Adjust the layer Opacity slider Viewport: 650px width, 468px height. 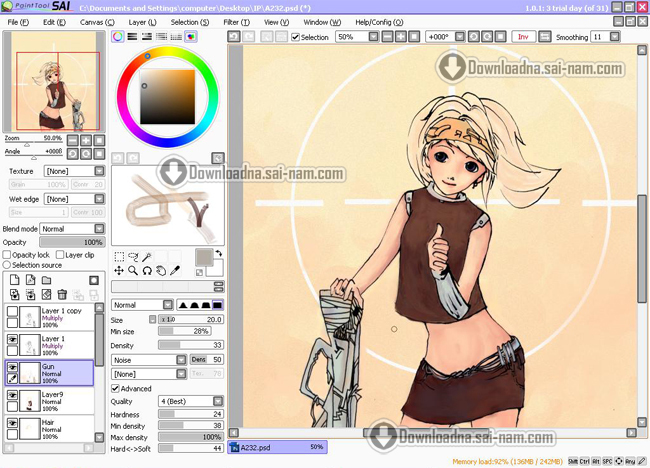point(72,242)
